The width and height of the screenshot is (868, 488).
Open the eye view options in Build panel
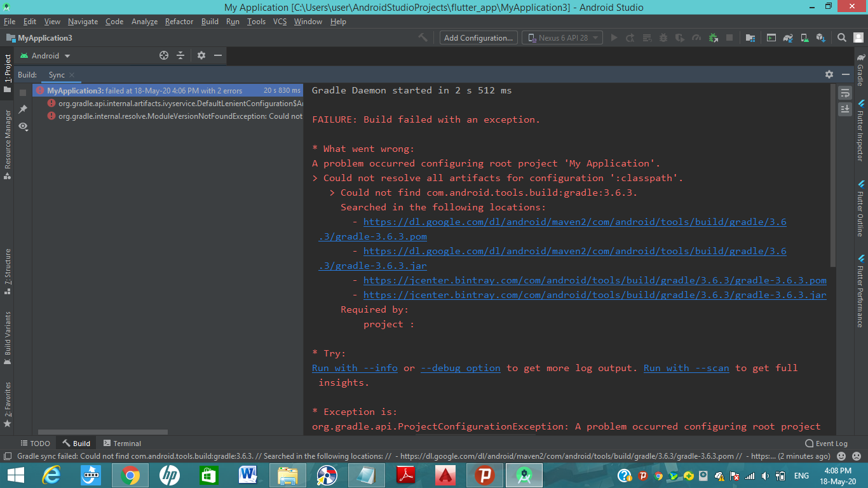click(x=23, y=126)
